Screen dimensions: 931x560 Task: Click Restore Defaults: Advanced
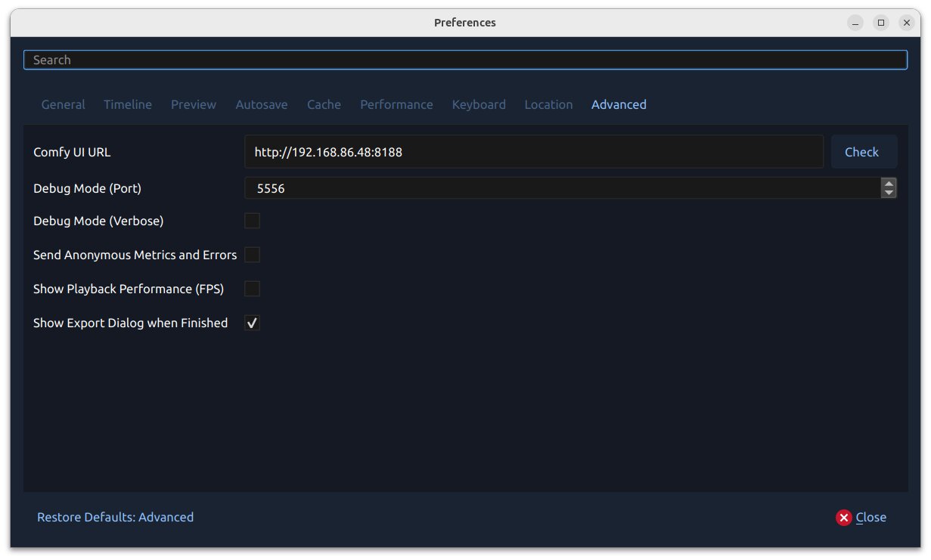(x=115, y=517)
